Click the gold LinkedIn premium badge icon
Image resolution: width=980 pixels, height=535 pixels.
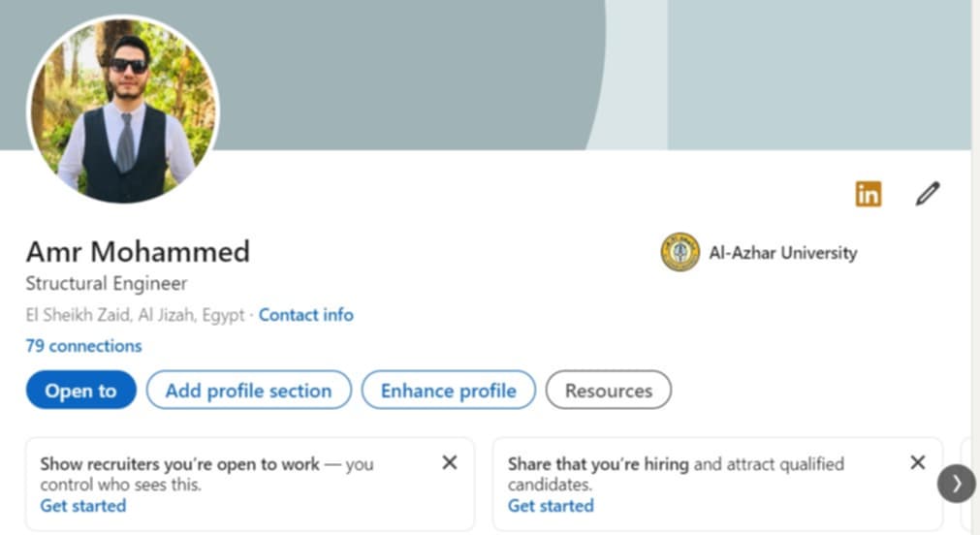point(869,194)
